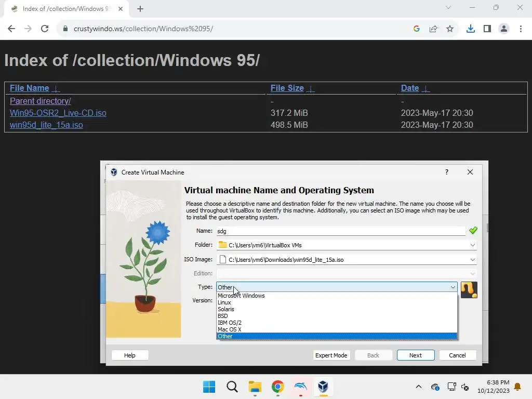
Task: Click the site lock icon in address bar
Action: coord(65,29)
